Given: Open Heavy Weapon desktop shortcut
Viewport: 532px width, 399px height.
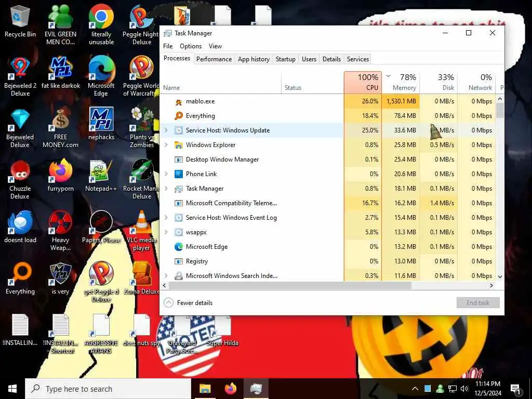Looking at the screenshot, I should [x=61, y=231].
